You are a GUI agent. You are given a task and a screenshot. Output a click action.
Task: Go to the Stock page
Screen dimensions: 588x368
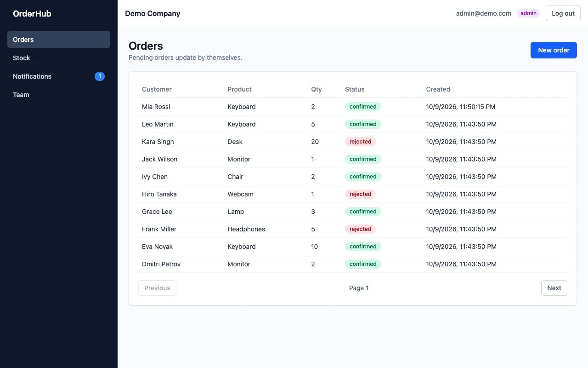(x=59, y=58)
